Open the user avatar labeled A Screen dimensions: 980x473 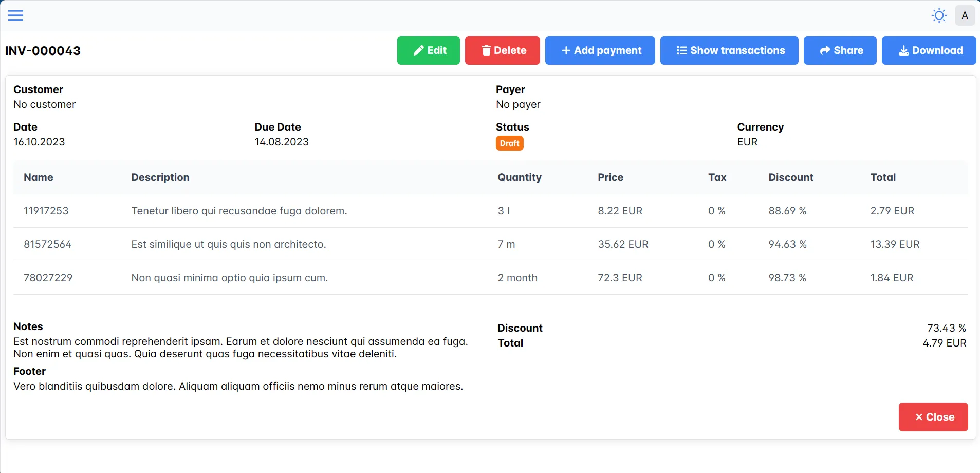tap(965, 15)
